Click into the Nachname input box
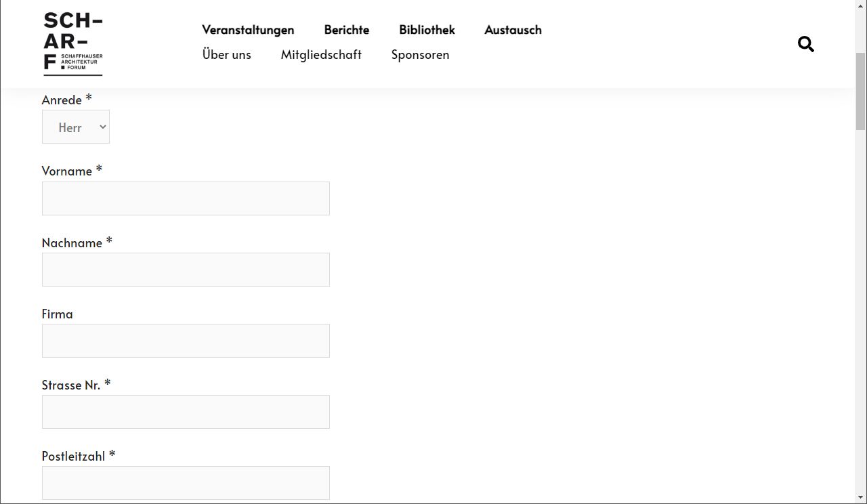The height and width of the screenshot is (504, 867). [x=186, y=270]
